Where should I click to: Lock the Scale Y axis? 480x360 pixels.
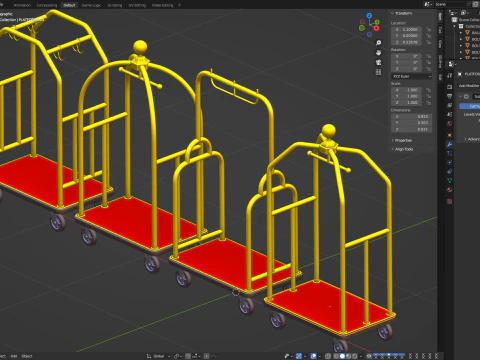point(429,96)
